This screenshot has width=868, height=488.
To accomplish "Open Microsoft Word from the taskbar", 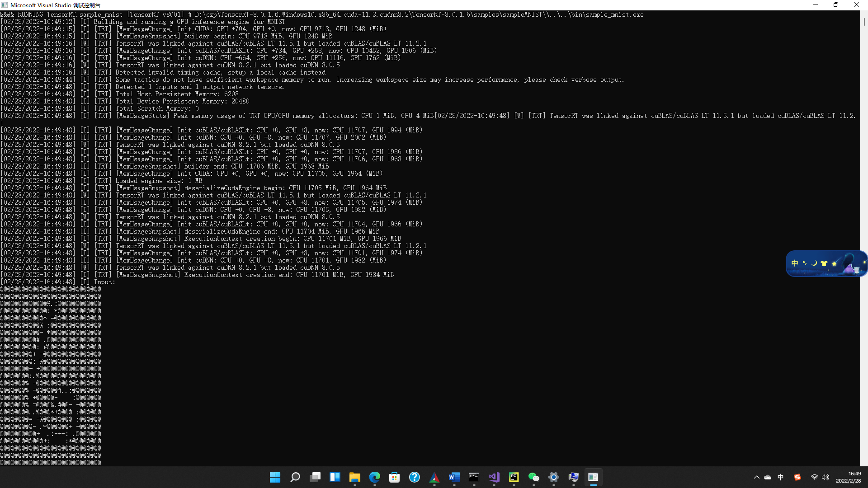I will point(454,477).
